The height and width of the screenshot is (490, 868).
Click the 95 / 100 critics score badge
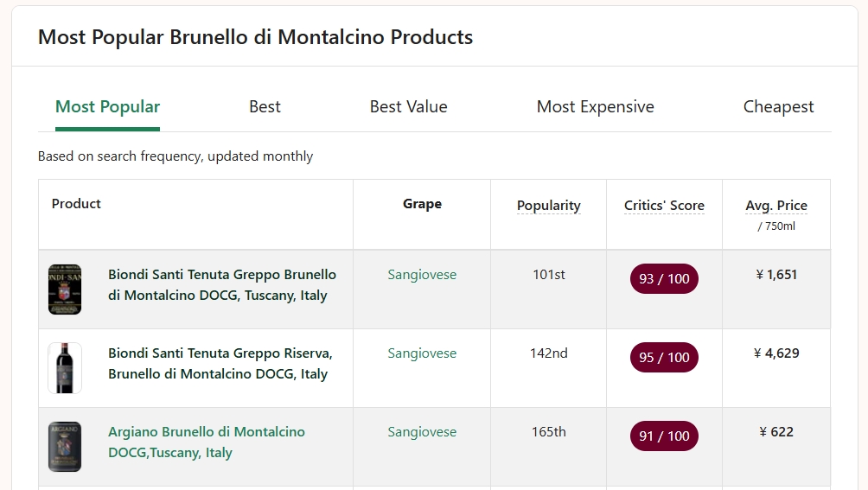pos(664,358)
